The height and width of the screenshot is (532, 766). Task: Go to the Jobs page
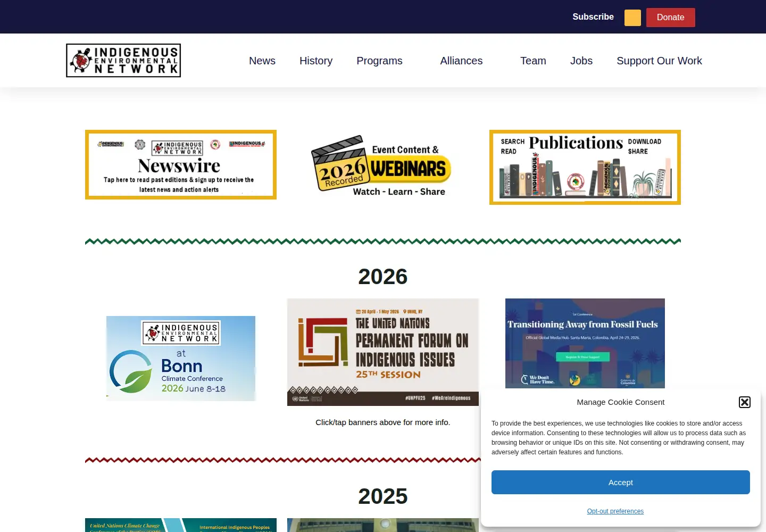coord(581,61)
